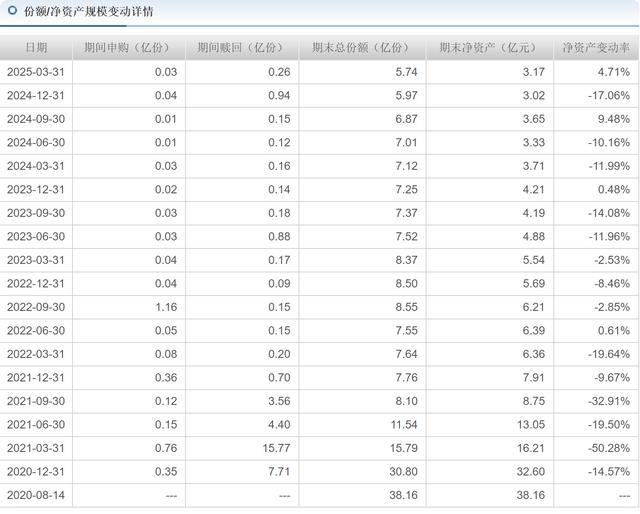The width and height of the screenshot is (640, 514).
Task: Click the 净资产变动率 column header
Action: (596, 48)
